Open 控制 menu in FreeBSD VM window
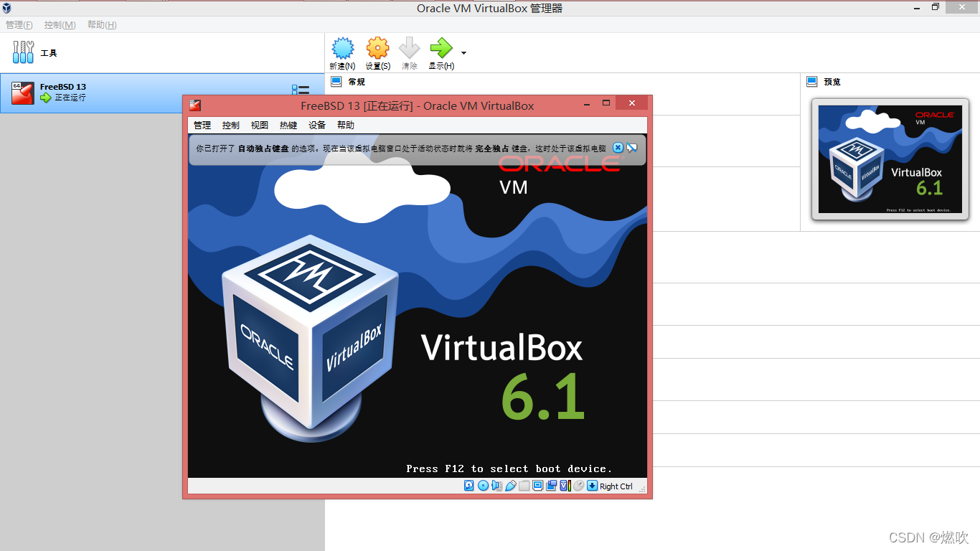Screen dimensions: 980x551 231,125
